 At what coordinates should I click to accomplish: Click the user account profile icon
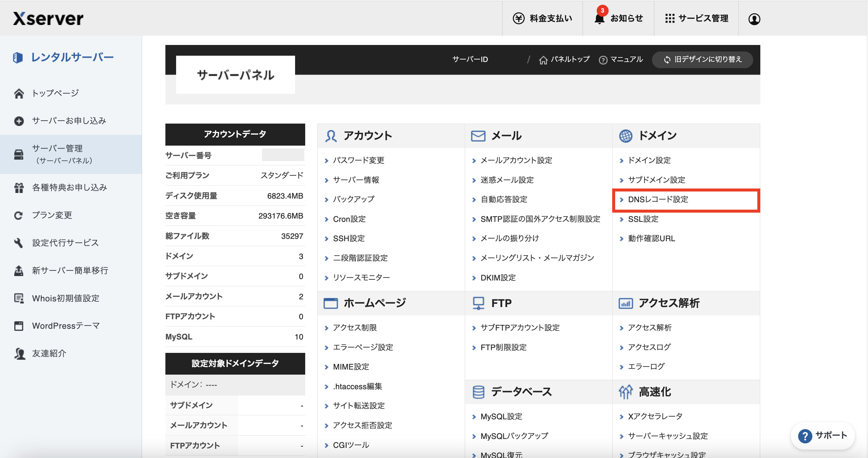click(754, 19)
